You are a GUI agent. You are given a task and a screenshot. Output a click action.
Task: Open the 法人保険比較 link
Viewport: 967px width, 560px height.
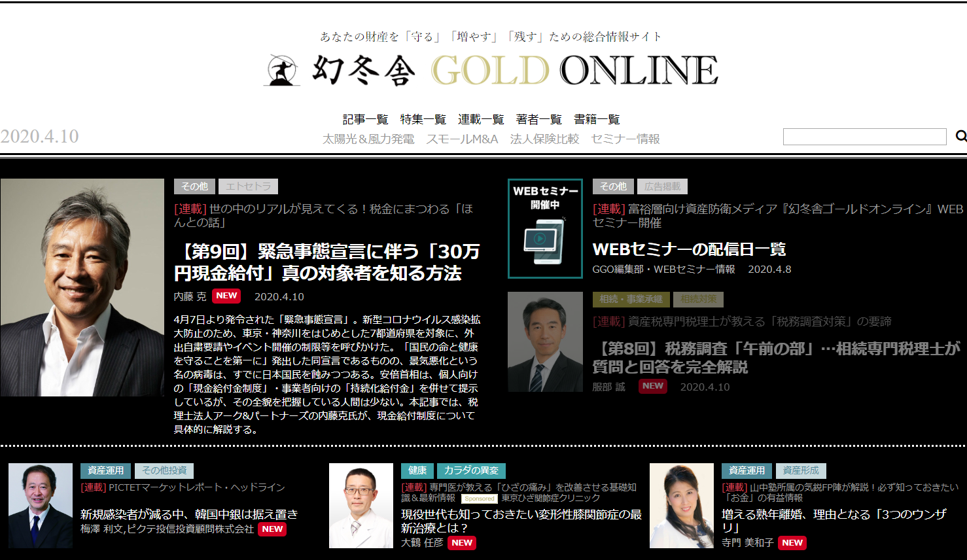tap(544, 139)
